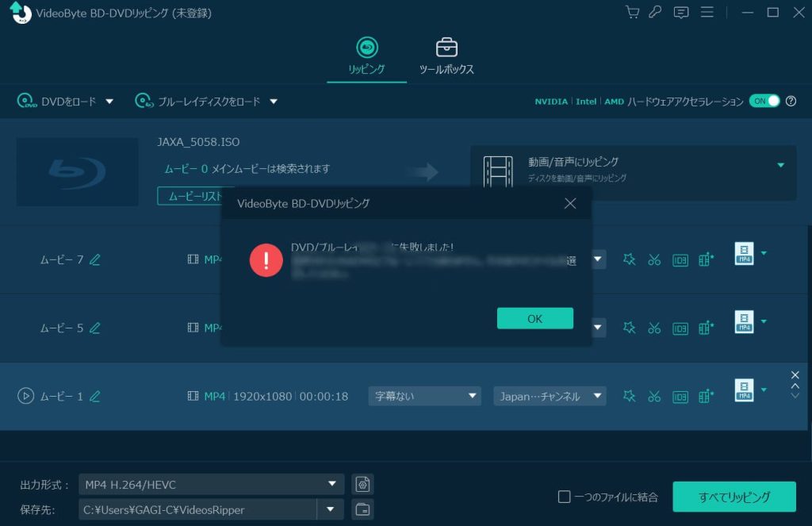Rename ムービー 7 with its pencil icon
The width and height of the screenshot is (812, 526).
pos(95,259)
